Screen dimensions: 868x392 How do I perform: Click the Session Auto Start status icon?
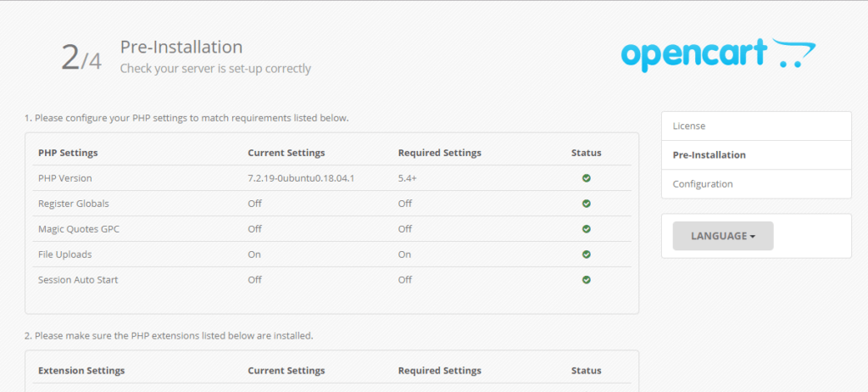pos(587,279)
